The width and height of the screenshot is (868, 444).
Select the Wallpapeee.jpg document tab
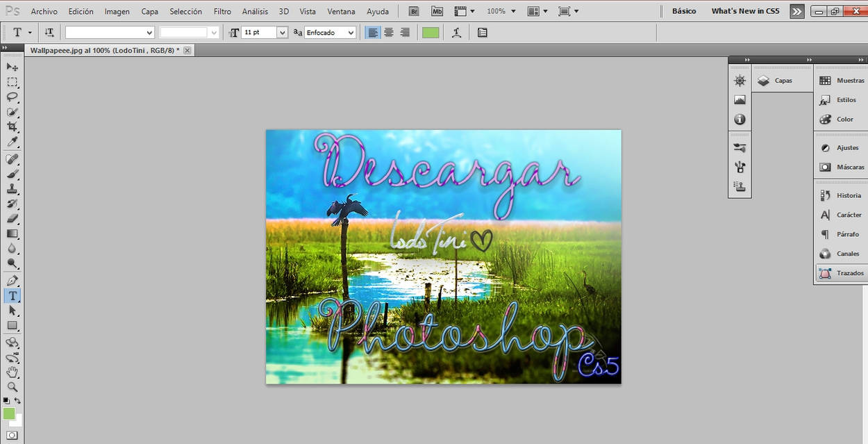tap(110, 50)
